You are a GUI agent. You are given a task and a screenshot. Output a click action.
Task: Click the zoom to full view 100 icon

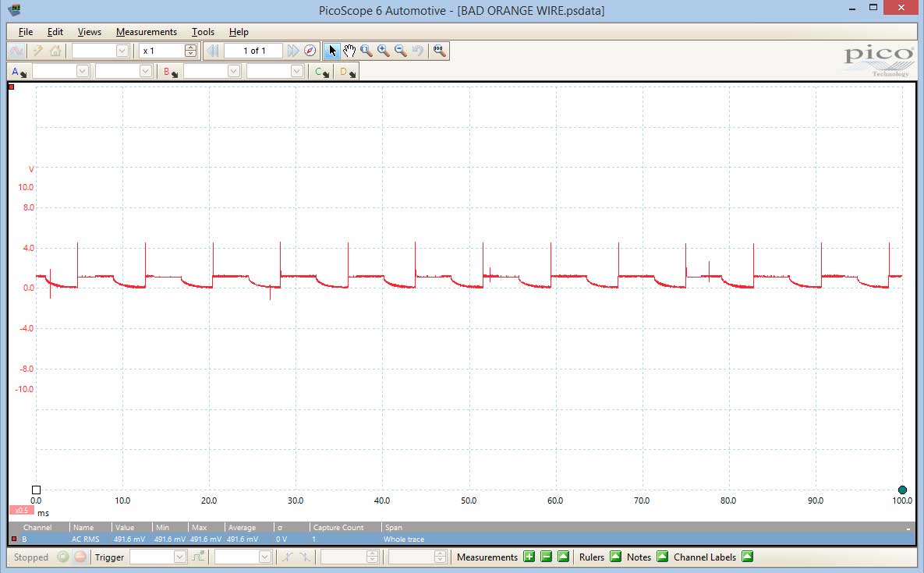439,51
